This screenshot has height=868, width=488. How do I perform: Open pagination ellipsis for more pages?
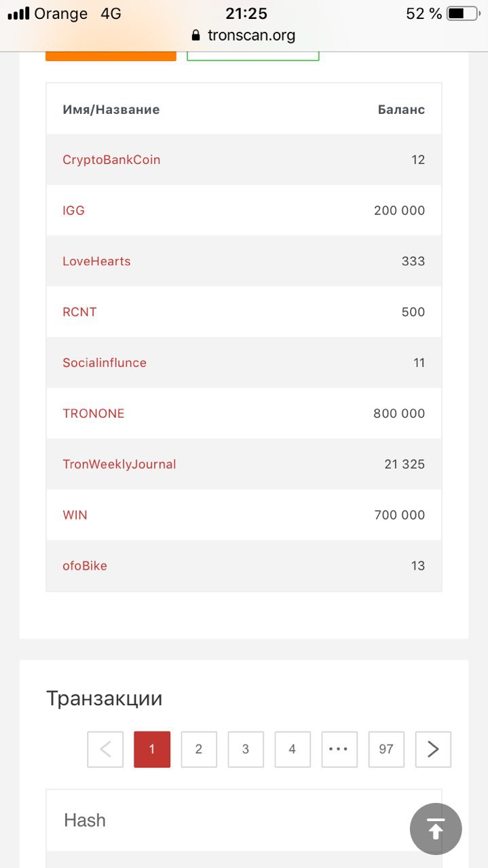[339, 749]
